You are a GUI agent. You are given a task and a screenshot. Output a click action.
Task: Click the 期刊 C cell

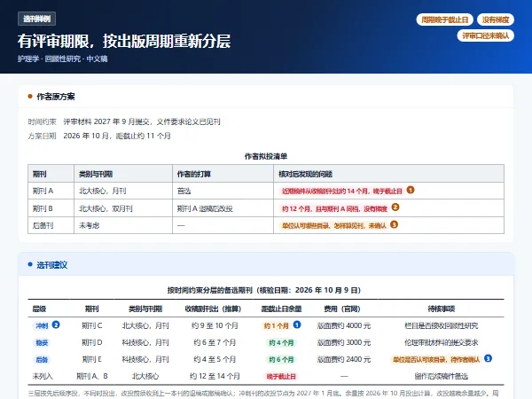pyautogui.click(x=92, y=325)
